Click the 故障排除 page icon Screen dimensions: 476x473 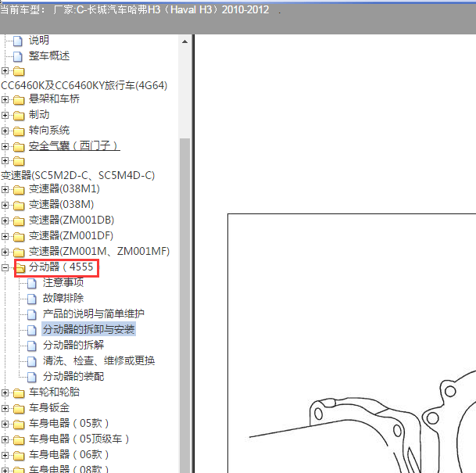[x=31, y=299]
